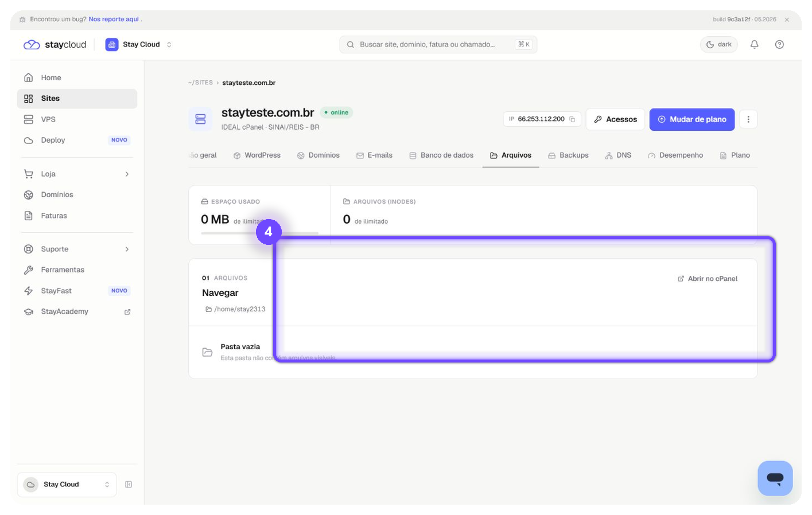Image resolution: width=812 pixels, height=515 pixels.
Task: Go to Home in sidebar
Action: coord(77,77)
